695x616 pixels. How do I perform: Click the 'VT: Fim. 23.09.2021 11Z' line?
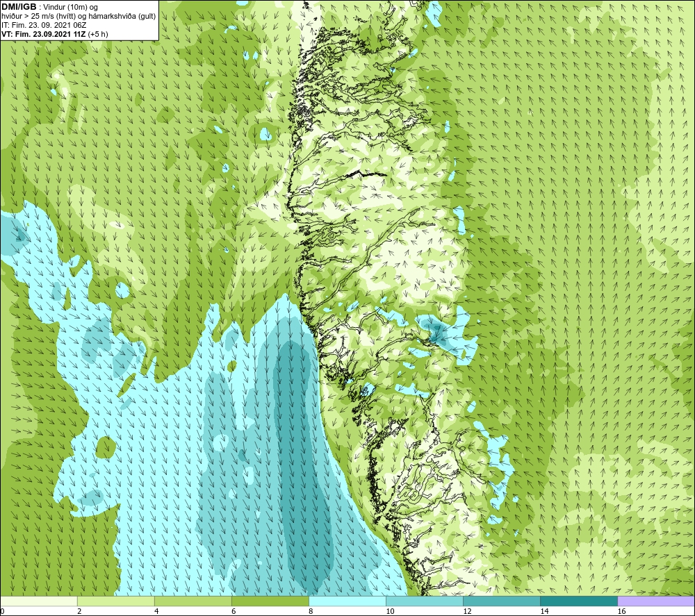pyautogui.click(x=54, y=34)
